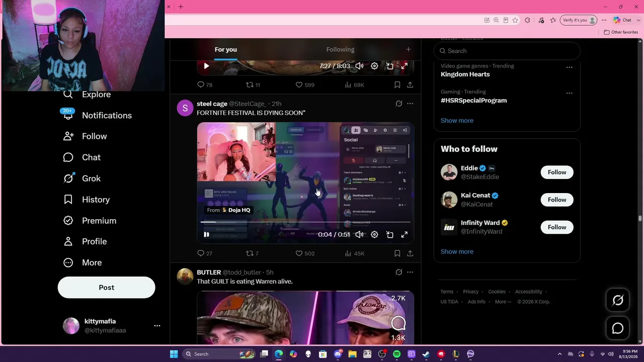Open File Explorer from the taskbar
Viewport: 644px width, 362px height.
click(352, 354)
